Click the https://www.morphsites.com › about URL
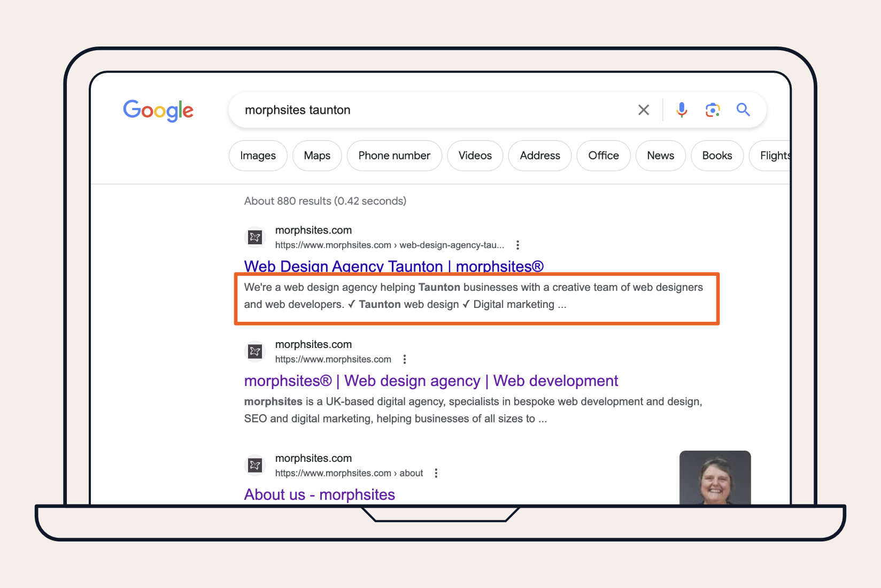 tap(349, 473)
